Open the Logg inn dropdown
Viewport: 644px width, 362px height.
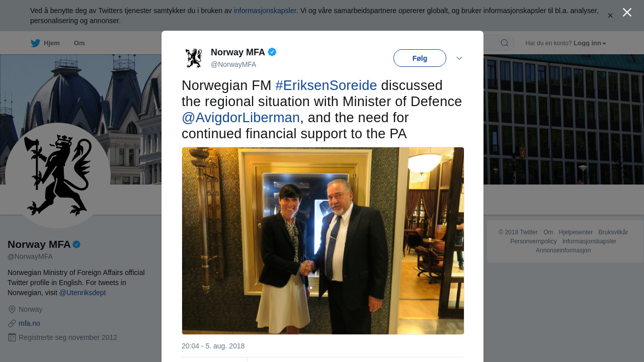pos(590,43)
